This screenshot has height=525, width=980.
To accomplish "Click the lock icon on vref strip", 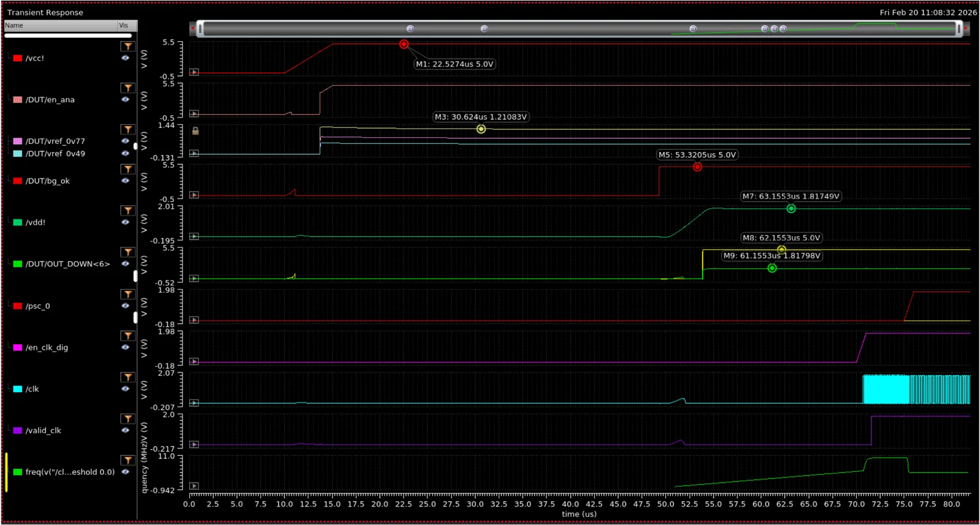I will (x=195, y=130).
